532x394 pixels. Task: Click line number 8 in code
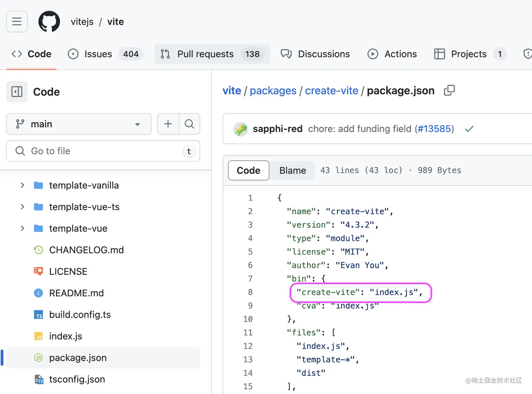coord(250,292)
